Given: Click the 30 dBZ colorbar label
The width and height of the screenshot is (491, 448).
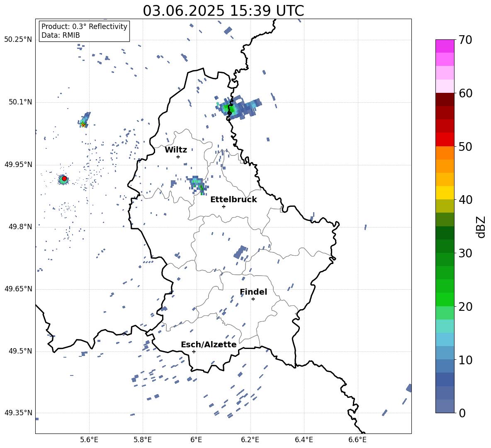Looking at the screenshot, I should click(x=465, y=253).
